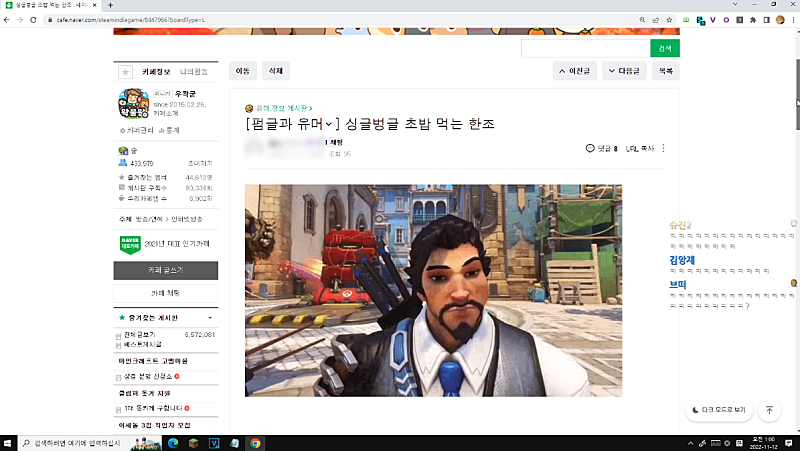Enable 다크 모드로 보기 toggle
800x451 pixels.
point(719,410)
